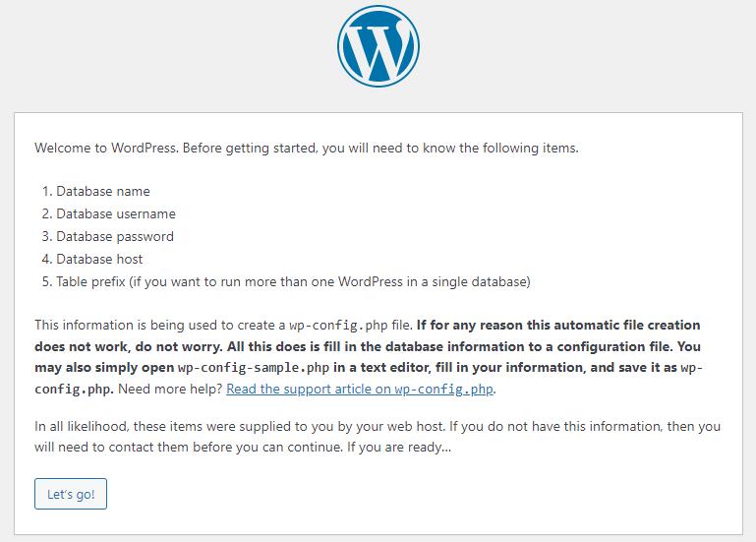Click the "In all likelihood" paragraph start
This screenshot has width=756, height=542.
tap(81, 426)
